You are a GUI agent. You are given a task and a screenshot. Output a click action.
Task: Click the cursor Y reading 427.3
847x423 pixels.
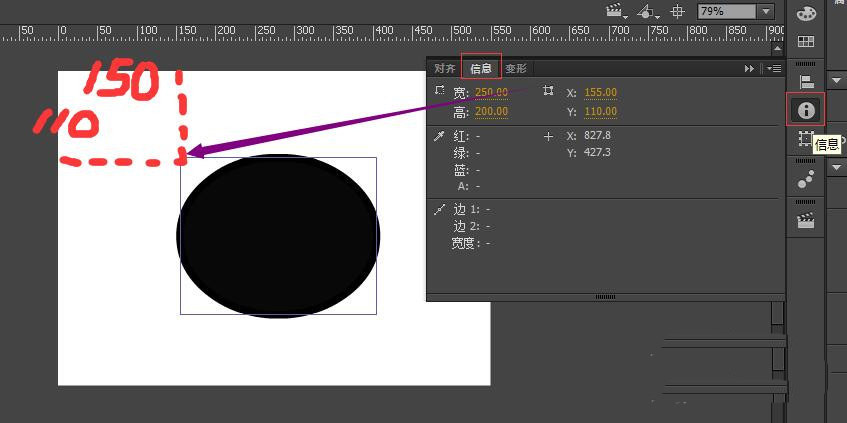tap(597, 152)
